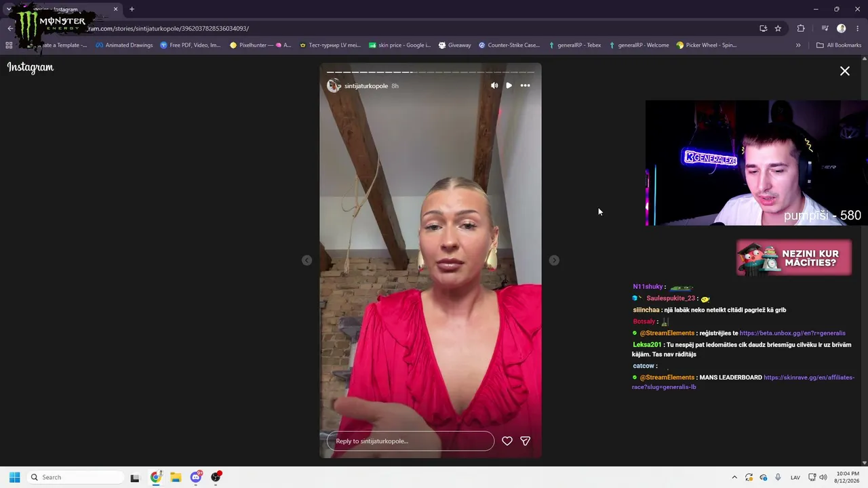Click the story play button
The height and width of the screenshot is (488, 868).
tap(509, 85)
